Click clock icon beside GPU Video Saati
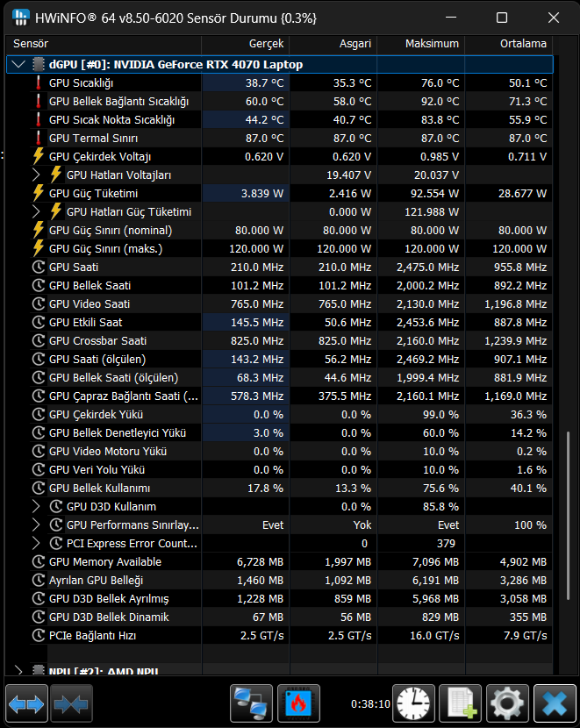The height and width of the screenshot is (728, 580). (38, 303)
